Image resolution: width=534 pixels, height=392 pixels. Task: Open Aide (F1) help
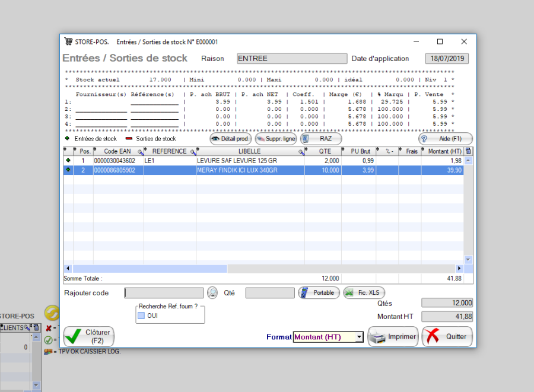click(445, 139)
